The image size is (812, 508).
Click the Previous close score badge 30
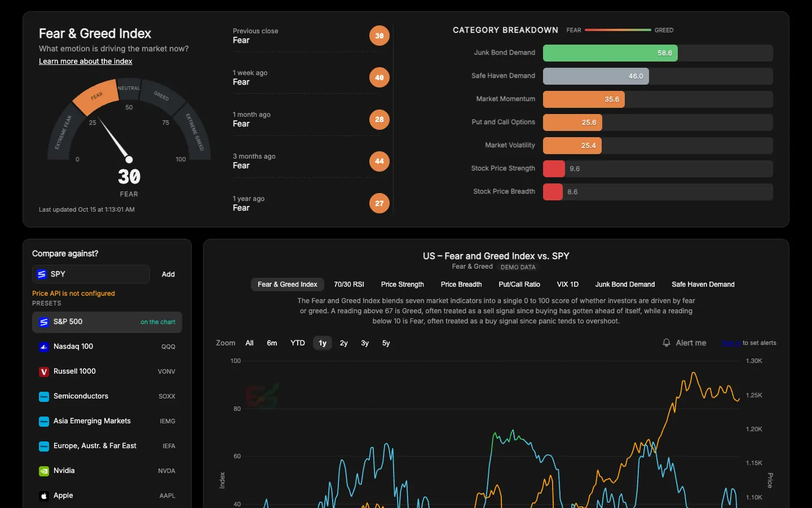379,36
